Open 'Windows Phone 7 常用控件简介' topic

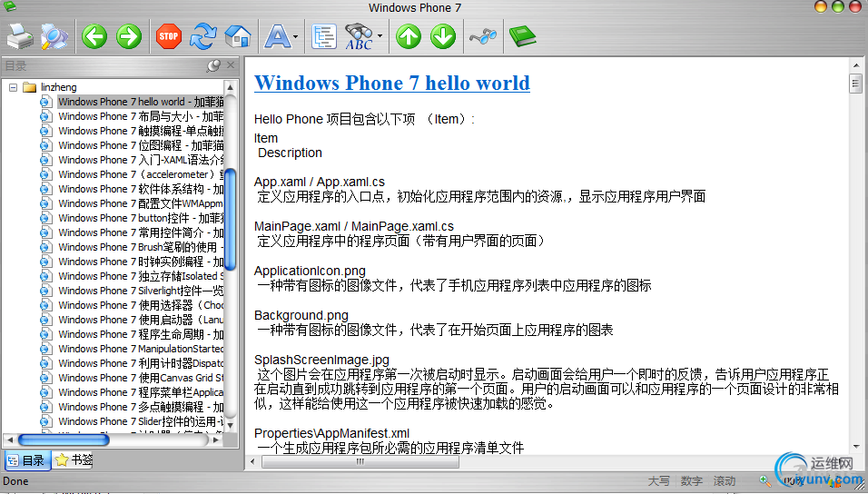(x=141, y=232)
